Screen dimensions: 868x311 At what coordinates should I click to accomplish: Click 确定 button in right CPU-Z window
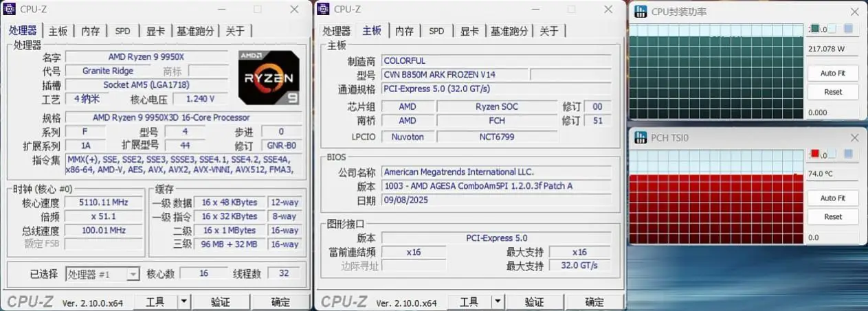tap(594, 302)
